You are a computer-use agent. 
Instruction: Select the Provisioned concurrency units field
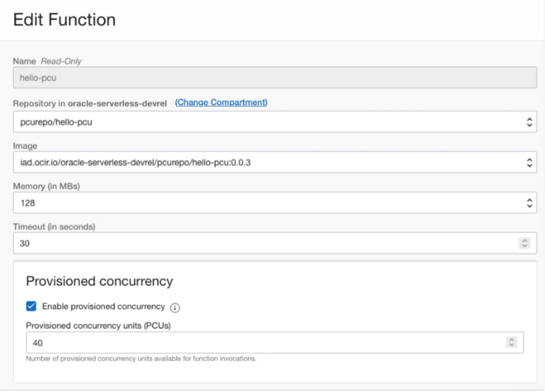pyautogui.click(x=213, y=341)
